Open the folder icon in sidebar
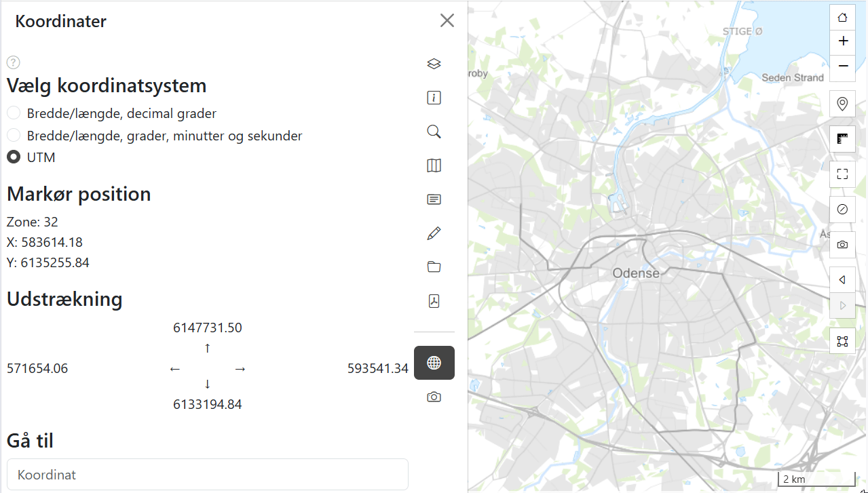Viewport: 868px width, 493px height. (434, 267)
